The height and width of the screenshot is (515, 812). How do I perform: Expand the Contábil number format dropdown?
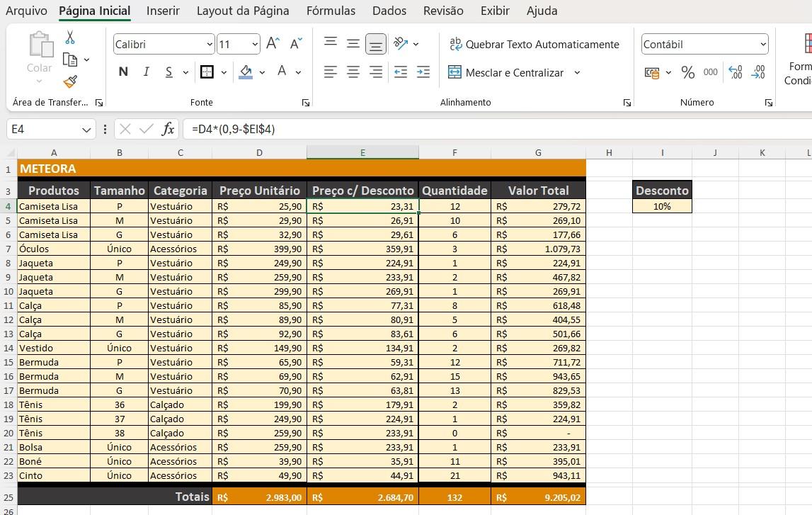coord(762,45)
